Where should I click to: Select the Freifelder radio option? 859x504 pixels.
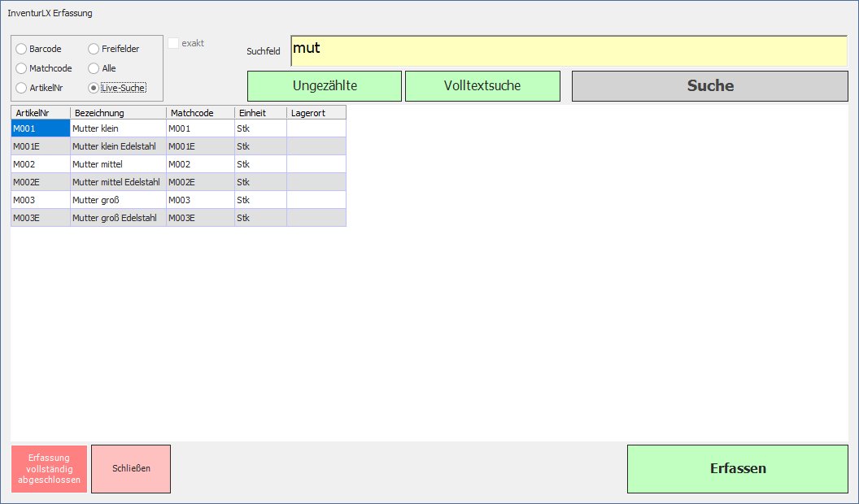pyautogui.click(x=94, y=49)
